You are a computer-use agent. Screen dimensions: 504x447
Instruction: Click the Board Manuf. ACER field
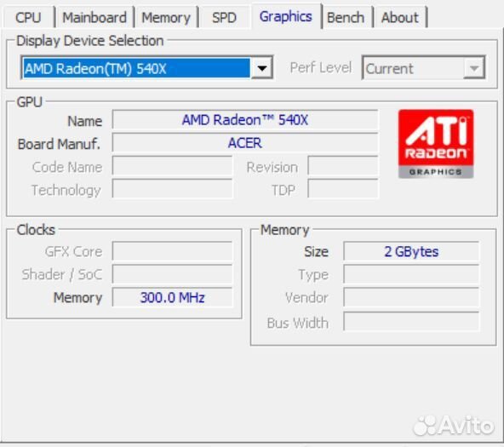pos(245,143)
